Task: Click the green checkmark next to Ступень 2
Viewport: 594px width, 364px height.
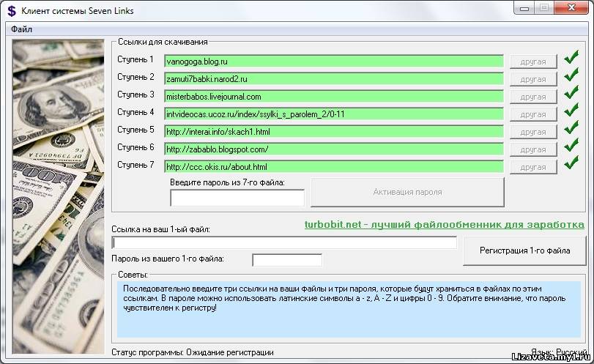Action: 571,77
